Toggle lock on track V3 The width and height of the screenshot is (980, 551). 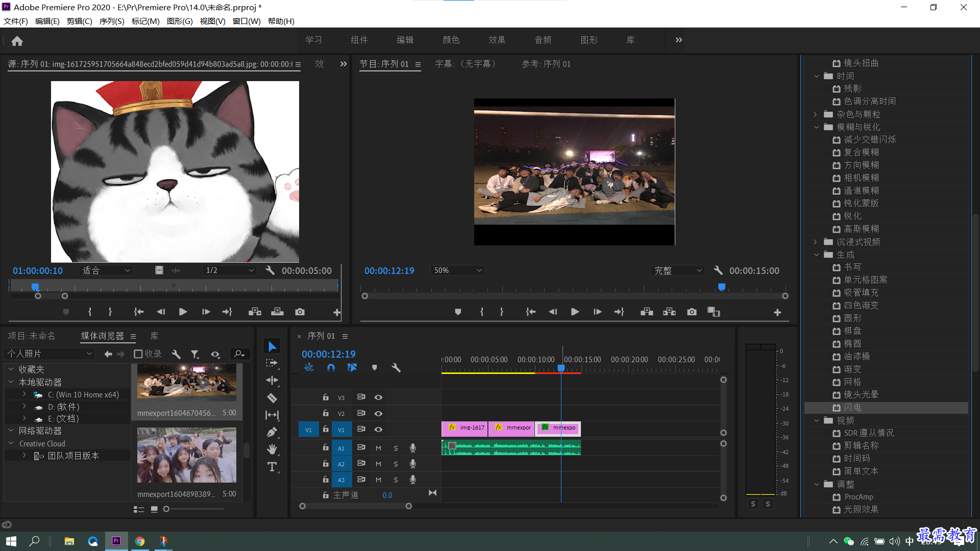tap(326, 397)
